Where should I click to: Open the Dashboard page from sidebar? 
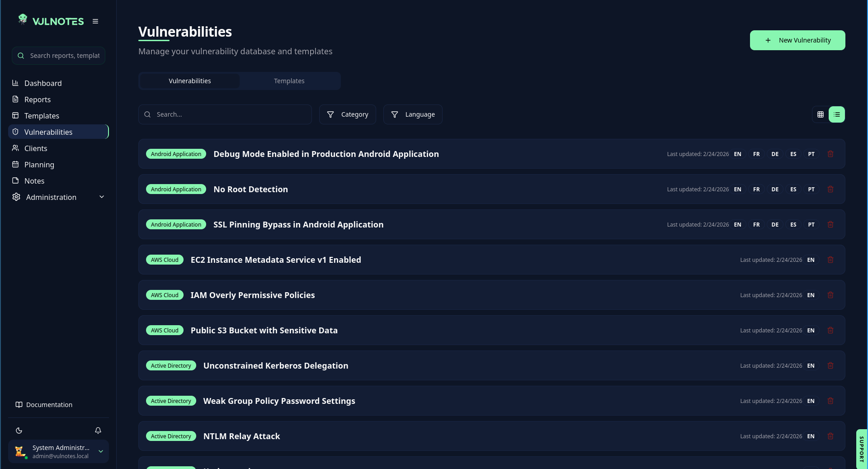pyautogui.click(x=58, y=83)
